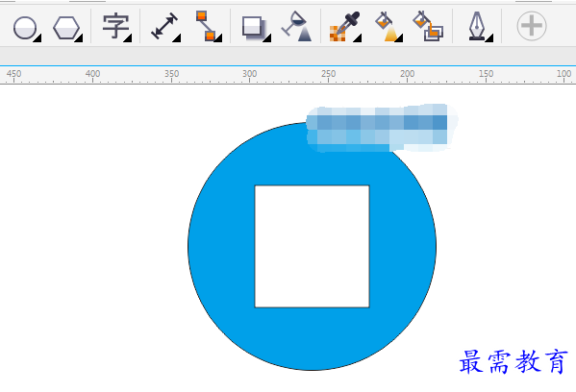Click ruler mark 250
576x392 pixels.
point(329,74)
